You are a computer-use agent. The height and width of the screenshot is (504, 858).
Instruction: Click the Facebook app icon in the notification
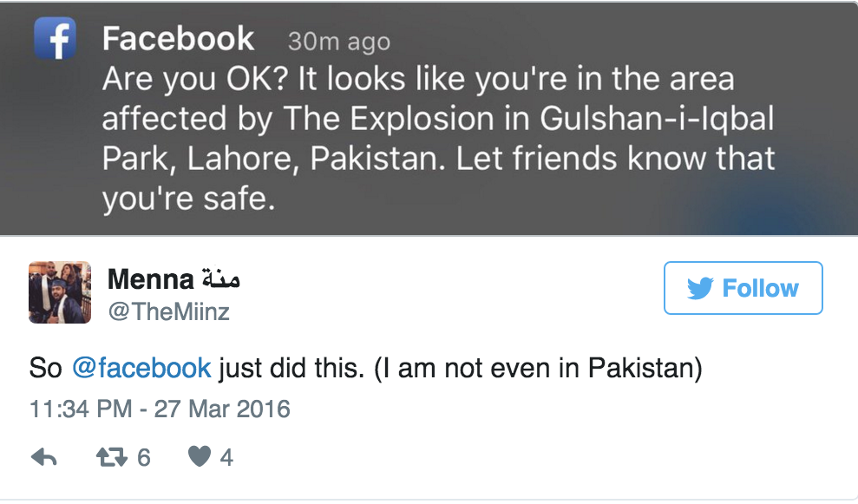click(x=56, y=39)
